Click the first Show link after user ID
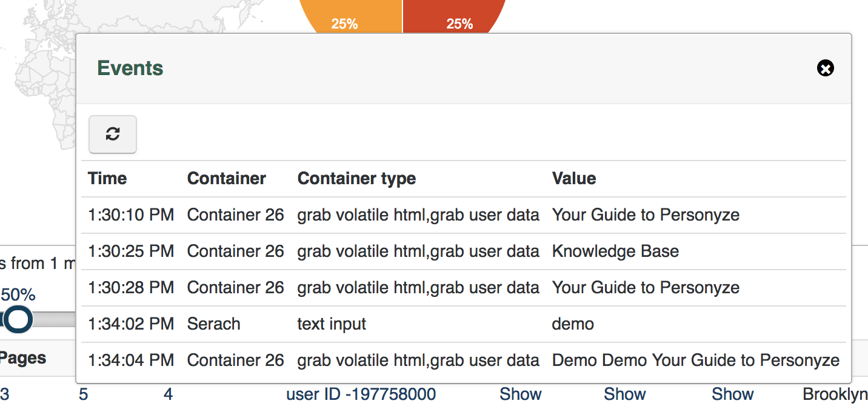This screenshot has width=868, height=412. 521,394
